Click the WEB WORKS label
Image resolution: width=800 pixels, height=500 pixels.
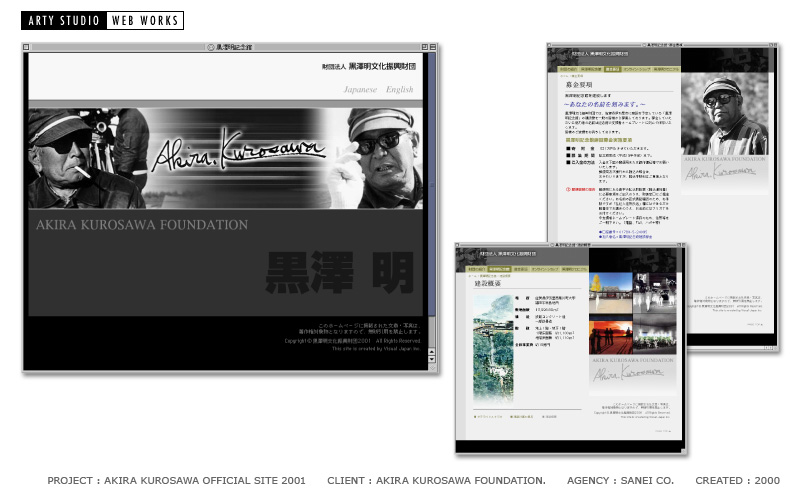point(145,20)
